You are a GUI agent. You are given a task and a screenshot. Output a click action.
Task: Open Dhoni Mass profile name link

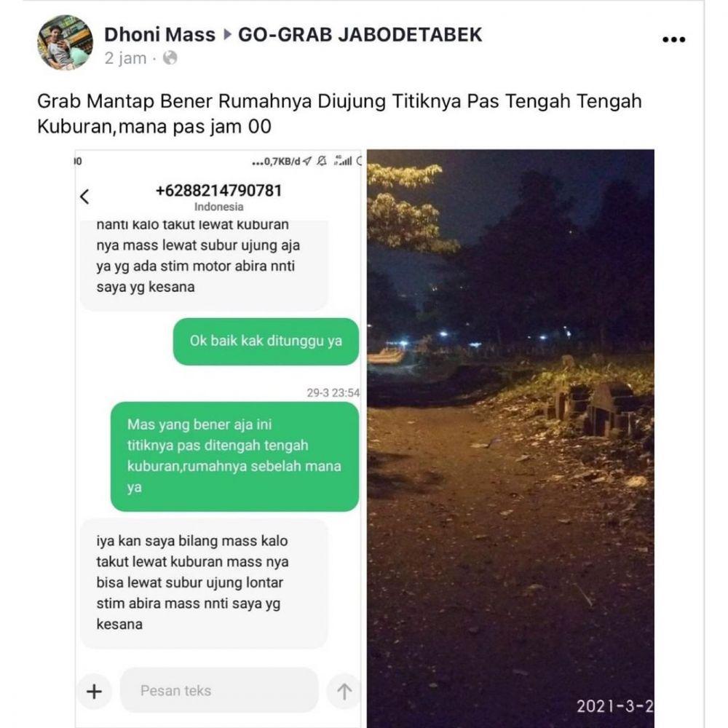[x=159, y=35]
